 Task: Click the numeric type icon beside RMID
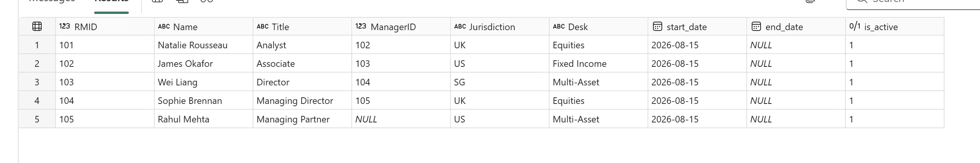click(x=64, y=26)
